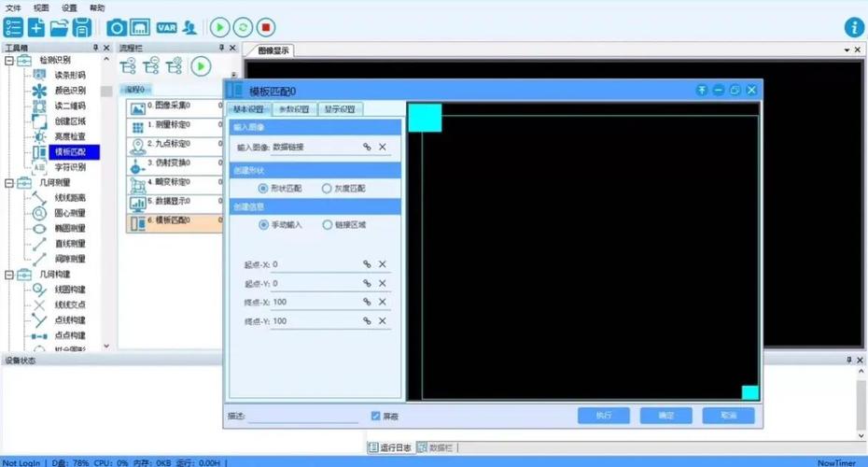The width and height of the screenshot is (868, 467).
Task: Click the link icon for 输入图像
Action: click(x=367, y=147)
